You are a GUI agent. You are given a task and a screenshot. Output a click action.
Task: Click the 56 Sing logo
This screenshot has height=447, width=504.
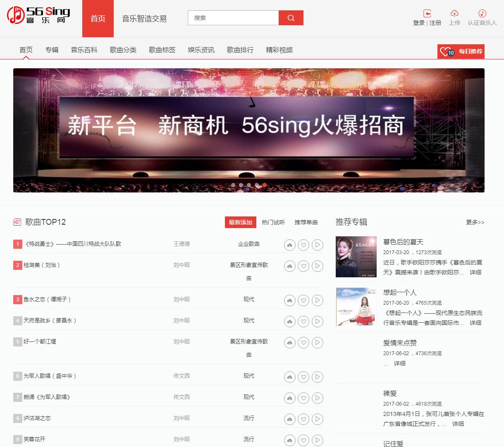coord(38,15)
